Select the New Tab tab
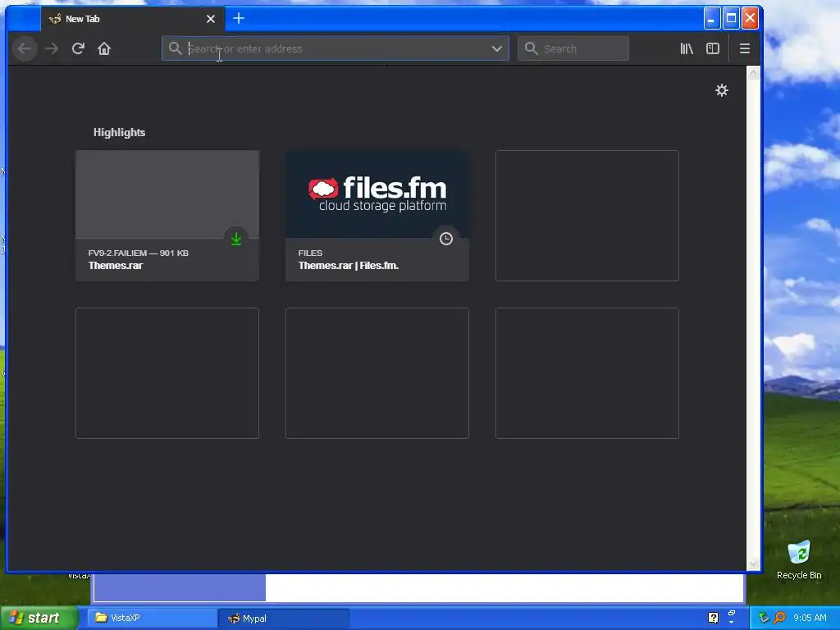 point(133,19)
